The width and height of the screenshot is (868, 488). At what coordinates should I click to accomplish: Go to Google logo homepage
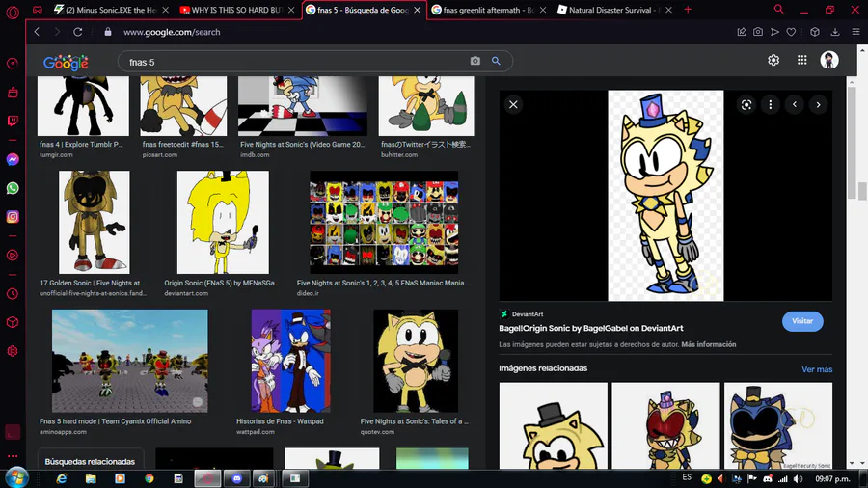(x=66, y=63)
